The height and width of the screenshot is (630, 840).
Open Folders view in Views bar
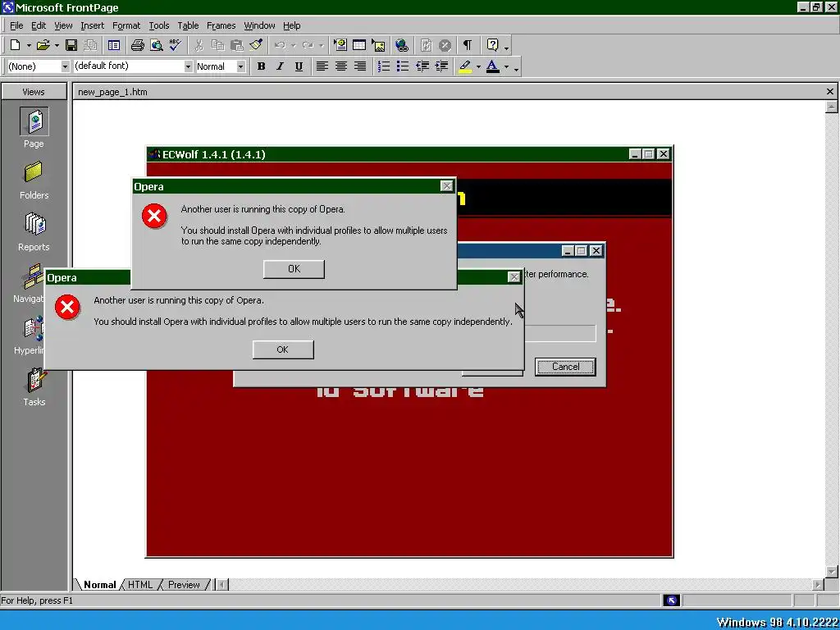point(34,180)
